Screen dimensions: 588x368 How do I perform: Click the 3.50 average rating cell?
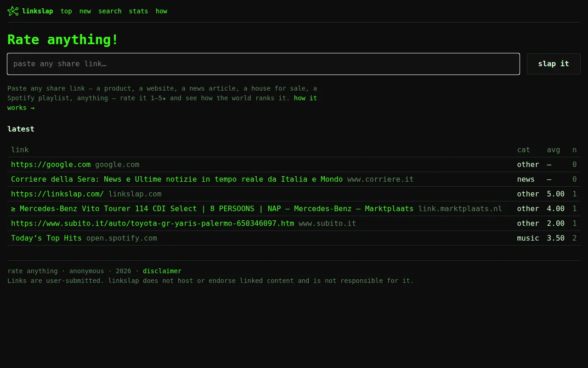click(556, 238)
